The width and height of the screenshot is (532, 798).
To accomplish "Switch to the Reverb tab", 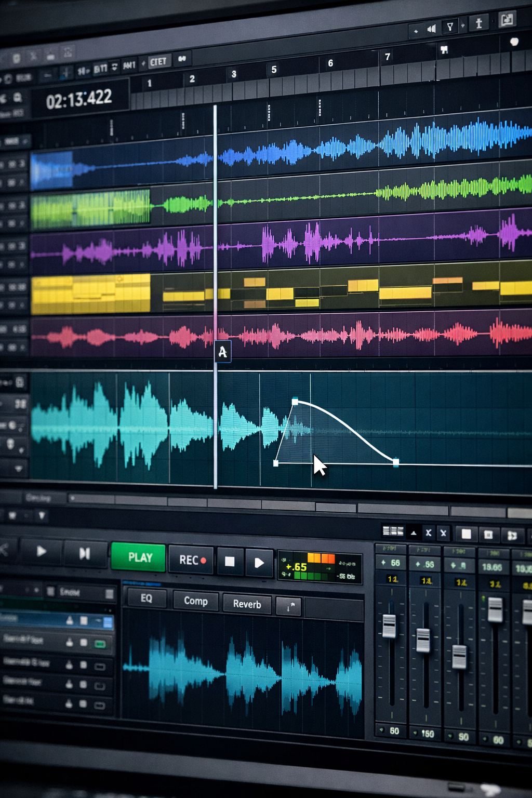I will pyautogui.click(x=247, y=604).
